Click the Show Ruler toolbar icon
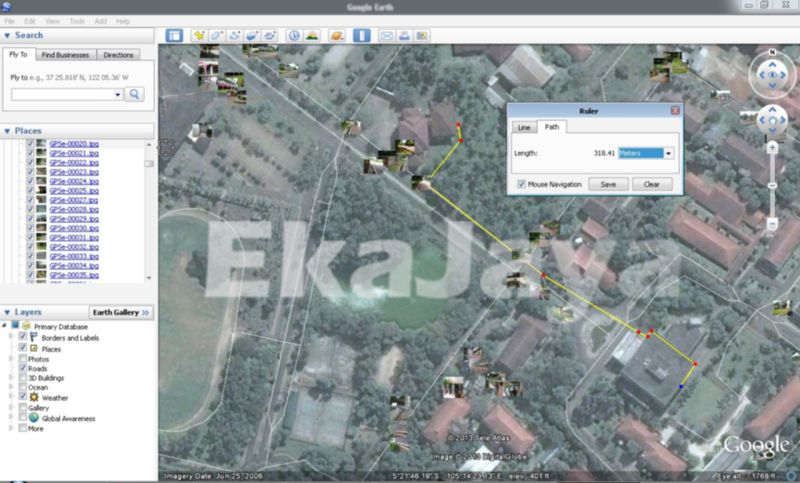 click(363, 35)
